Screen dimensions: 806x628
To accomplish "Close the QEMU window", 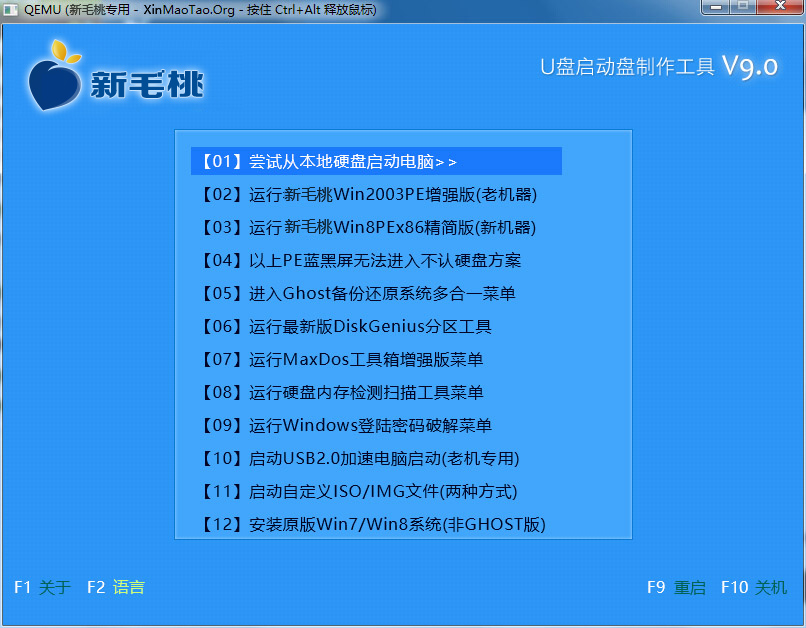I will coord(780,7).
